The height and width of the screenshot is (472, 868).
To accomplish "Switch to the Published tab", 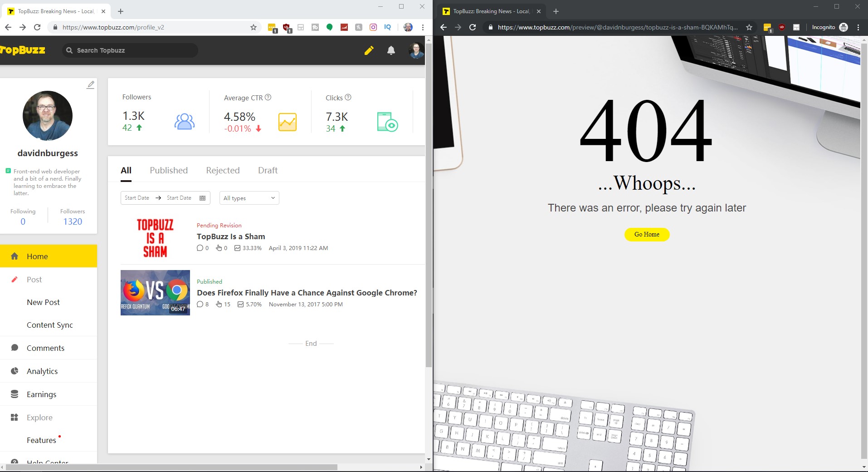I will tap(169, 171).
